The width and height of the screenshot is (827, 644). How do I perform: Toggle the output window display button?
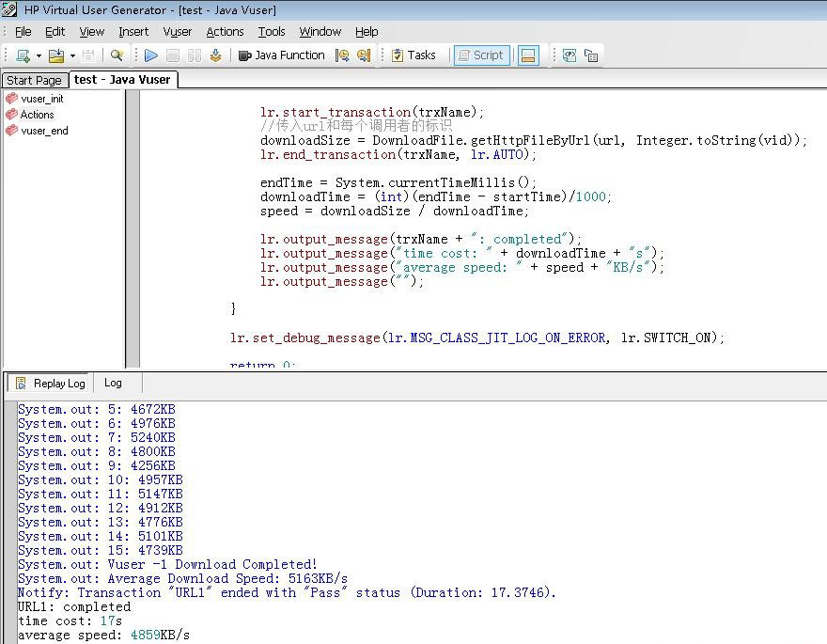(x=528, y=55)
